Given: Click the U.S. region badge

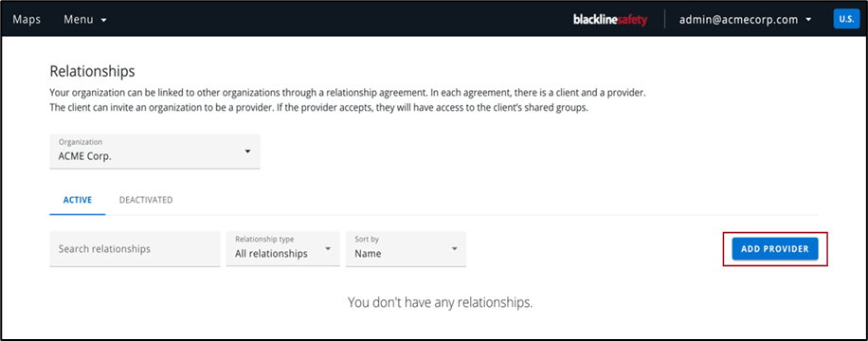Looking at the screenshot, I should click(x=846, y=19).
